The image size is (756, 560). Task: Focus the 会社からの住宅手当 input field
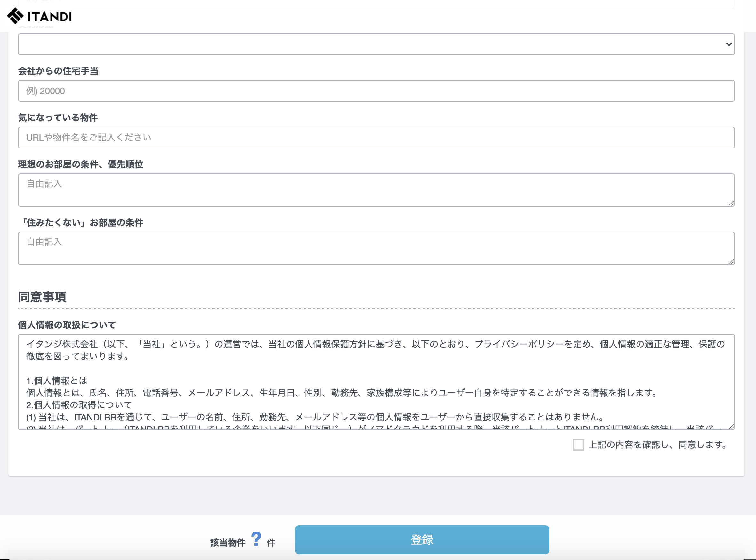coord(376,91)
